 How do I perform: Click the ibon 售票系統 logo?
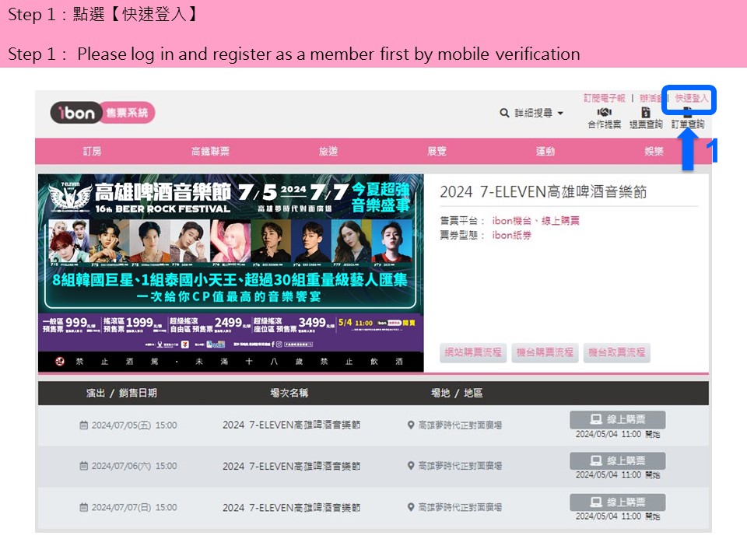(103, 113)
